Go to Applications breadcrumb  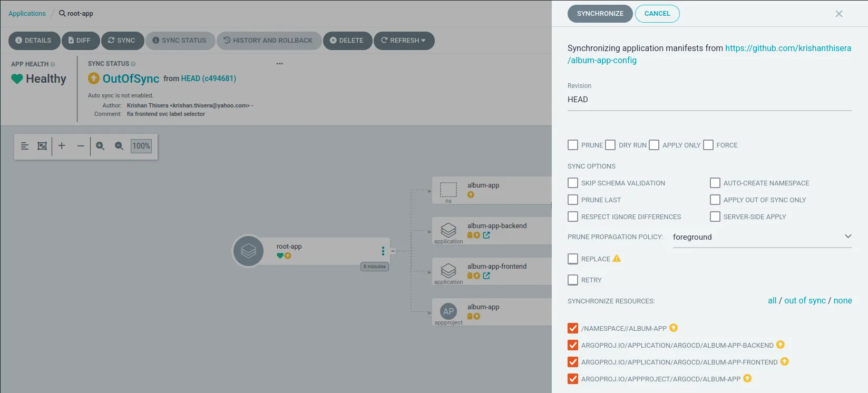[x=27, y=14]
